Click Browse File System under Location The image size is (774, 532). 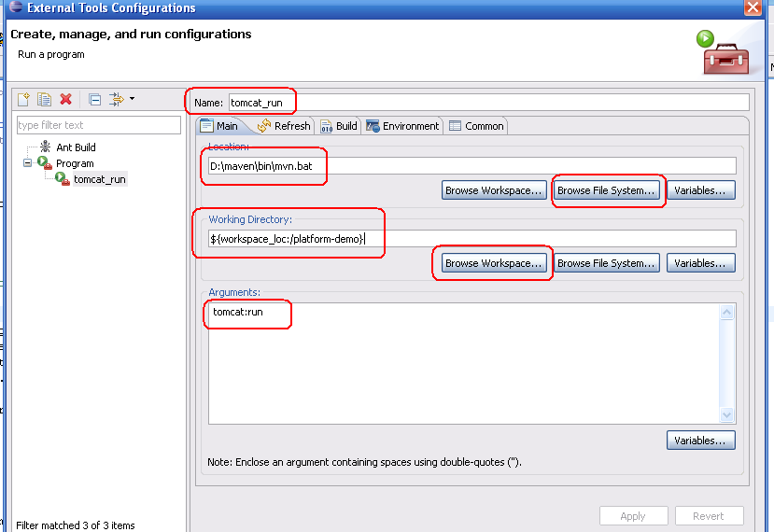(x=606, y=190)
